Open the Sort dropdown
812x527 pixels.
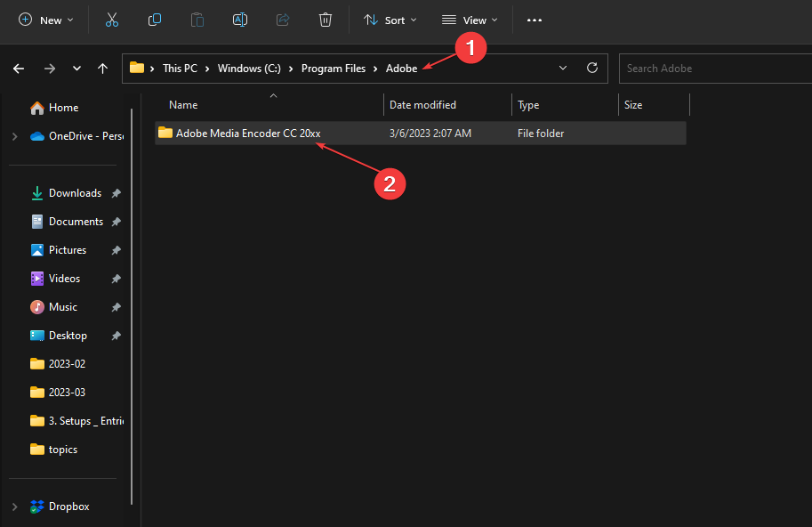coord(390,19)
